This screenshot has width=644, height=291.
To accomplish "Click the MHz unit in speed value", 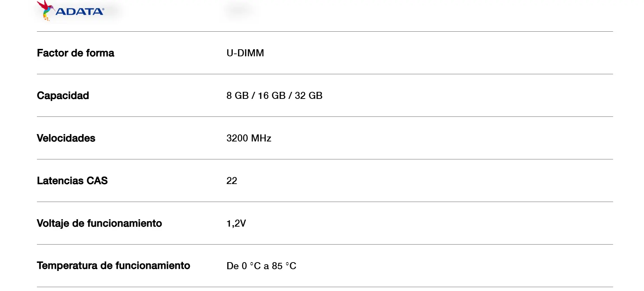I will click(x=261, y=138).
